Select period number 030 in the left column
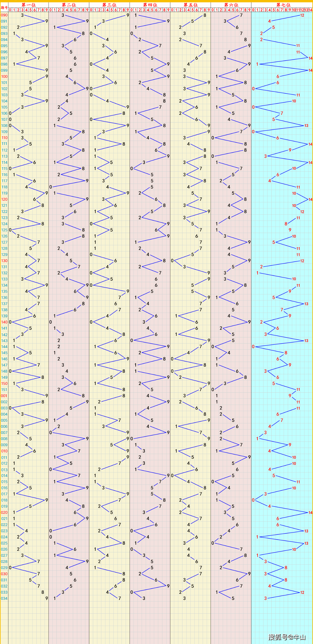313x644 pixels. click(4, 574)
